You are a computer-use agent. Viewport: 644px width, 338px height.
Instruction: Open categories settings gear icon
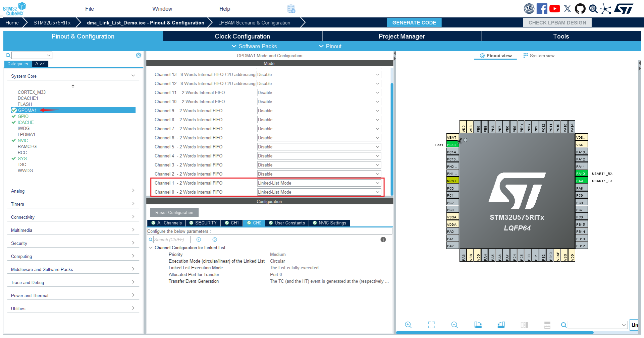139,55
